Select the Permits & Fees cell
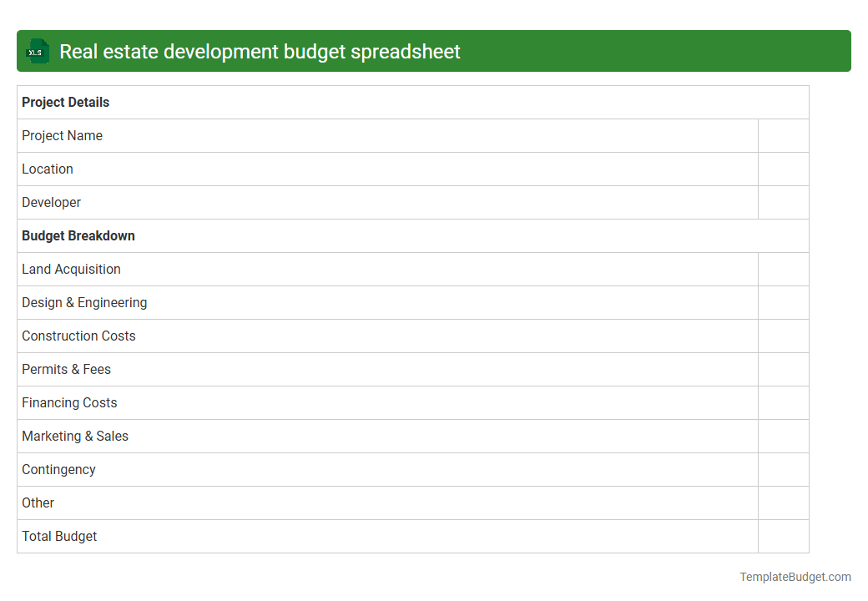 point(66,369)
